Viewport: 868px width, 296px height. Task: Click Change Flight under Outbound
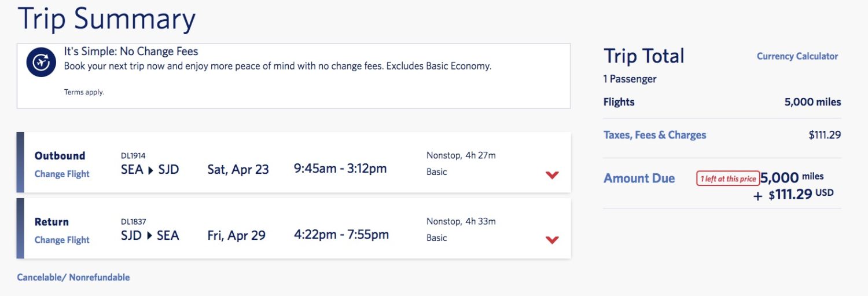62,174
